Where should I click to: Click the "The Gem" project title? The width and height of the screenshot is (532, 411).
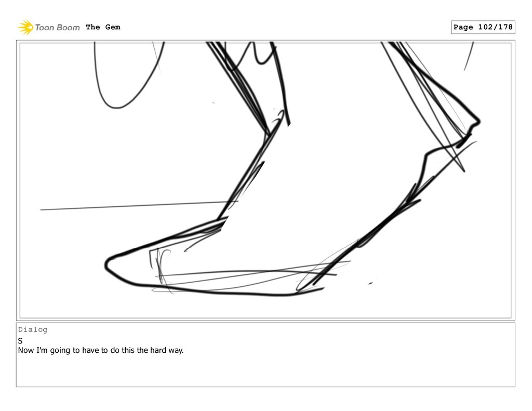tap(103, 27)
